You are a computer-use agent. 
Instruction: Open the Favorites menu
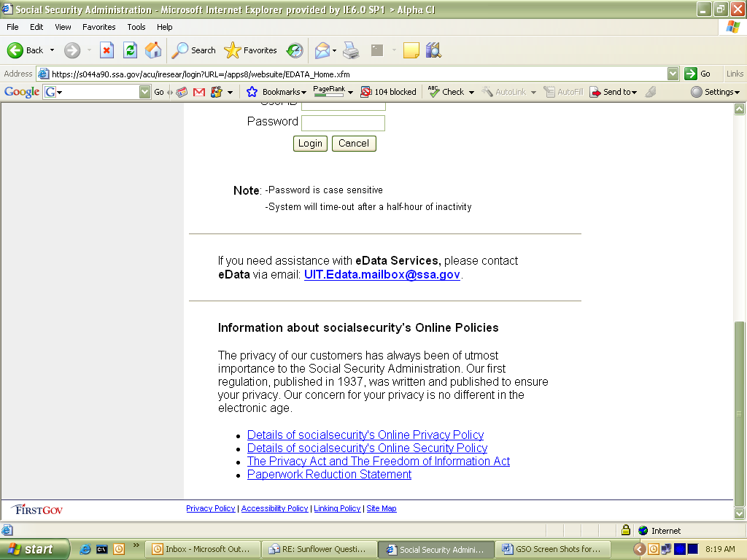click(98, 27)
